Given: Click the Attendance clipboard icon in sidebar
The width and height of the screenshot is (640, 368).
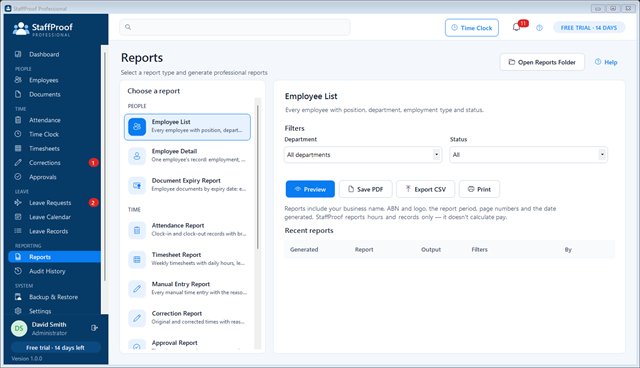Looking at the screenshot, I should [18, 120].
